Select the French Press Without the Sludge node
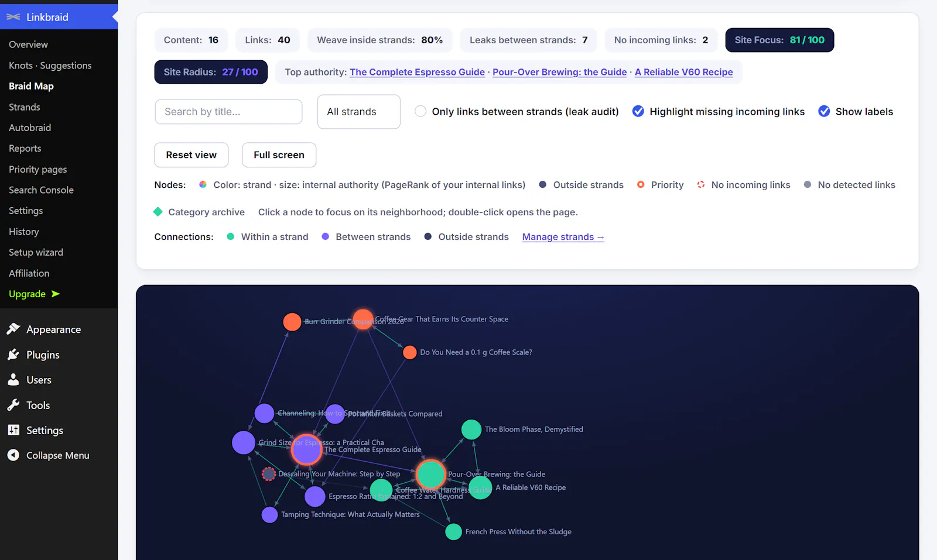Image resolution: width=937 pixels, height=560 pixels. click(453, 531)
